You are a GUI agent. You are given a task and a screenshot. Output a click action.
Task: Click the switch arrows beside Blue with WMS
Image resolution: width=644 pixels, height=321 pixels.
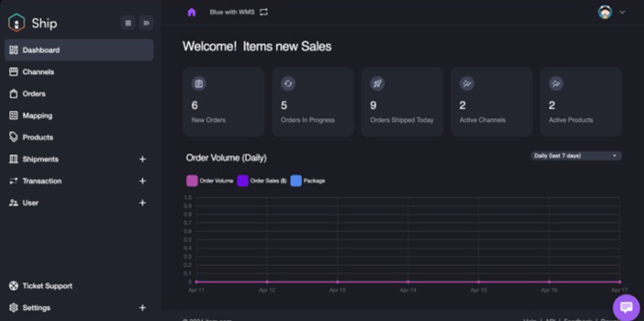point(263,12)
